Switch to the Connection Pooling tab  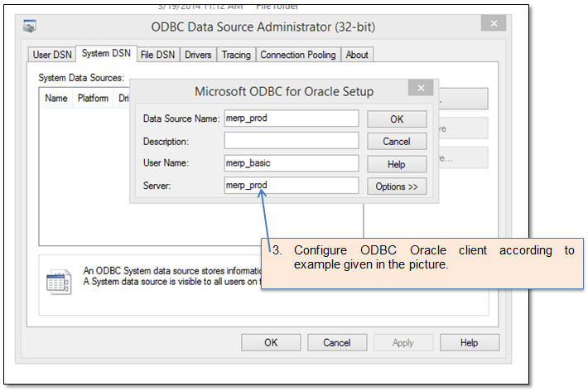[298, 55]
